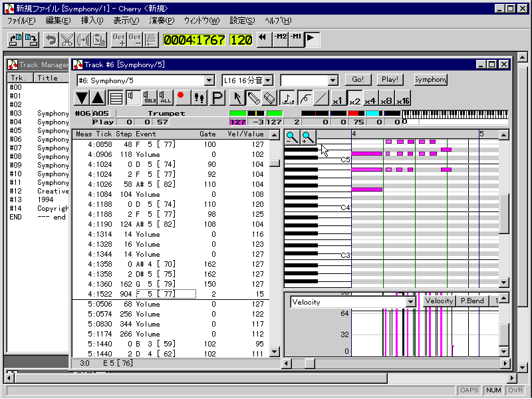Click the paste clipboard icon
Viewport: 532px width, 399px height.
(x=98, y=40)
